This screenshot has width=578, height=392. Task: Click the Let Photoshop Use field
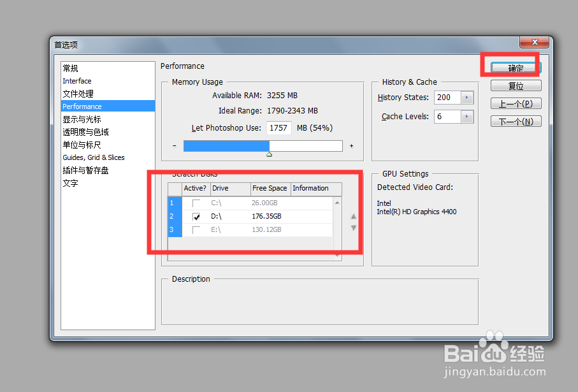(278, 128)
